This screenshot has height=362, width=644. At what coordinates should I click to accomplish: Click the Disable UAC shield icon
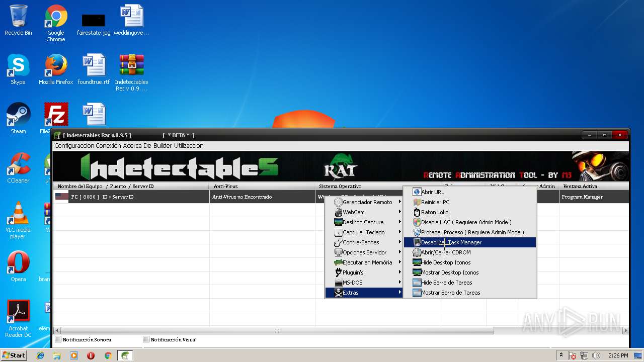[417, 222]
